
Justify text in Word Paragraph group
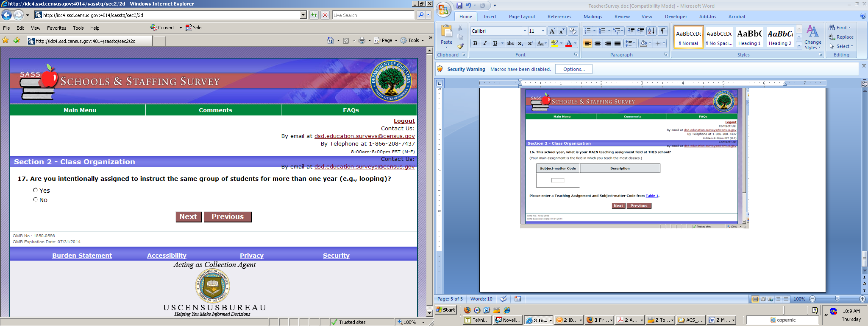coord(618,43)
